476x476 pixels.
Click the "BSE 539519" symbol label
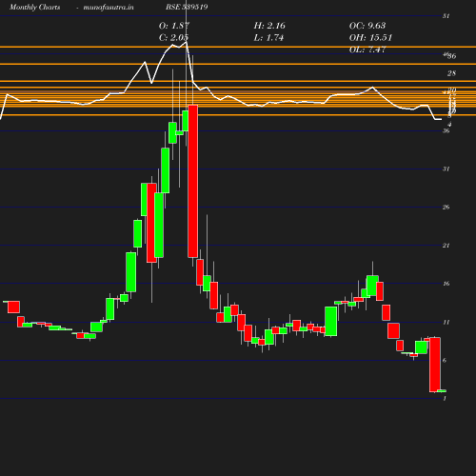[x=187, y=7]
